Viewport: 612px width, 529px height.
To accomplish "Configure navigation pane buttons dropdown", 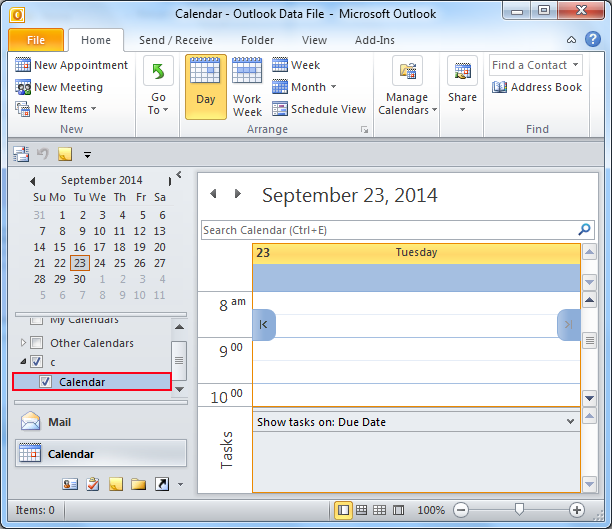I will (x=180, y=484).
